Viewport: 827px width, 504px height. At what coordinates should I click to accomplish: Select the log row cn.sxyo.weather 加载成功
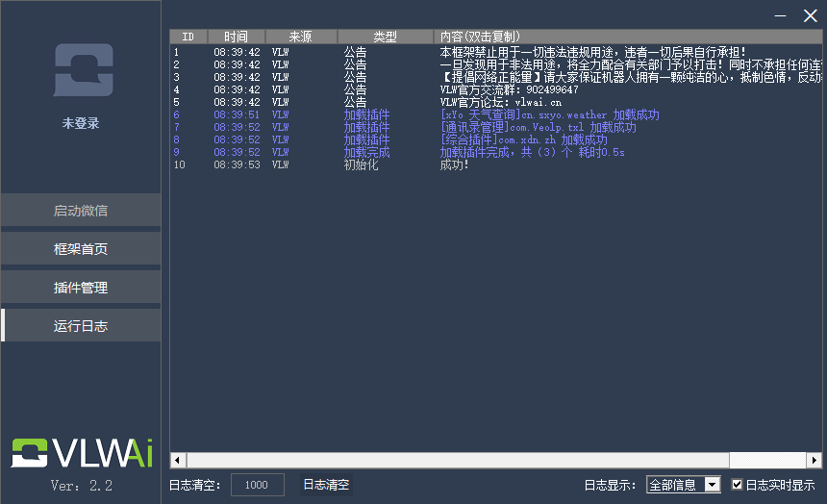pos(496,114)
